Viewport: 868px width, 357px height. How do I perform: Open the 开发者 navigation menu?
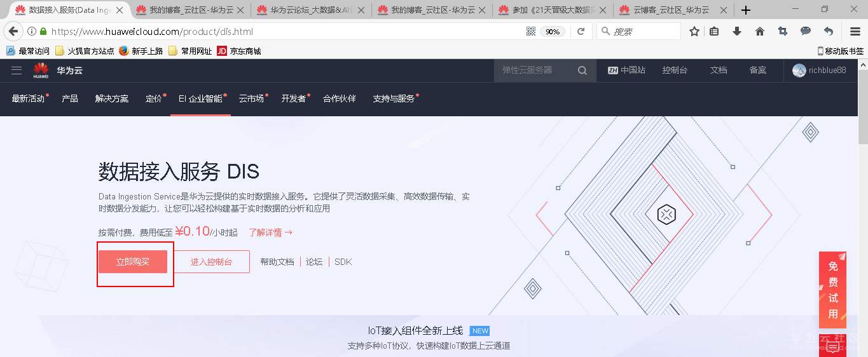coord(294,98)
